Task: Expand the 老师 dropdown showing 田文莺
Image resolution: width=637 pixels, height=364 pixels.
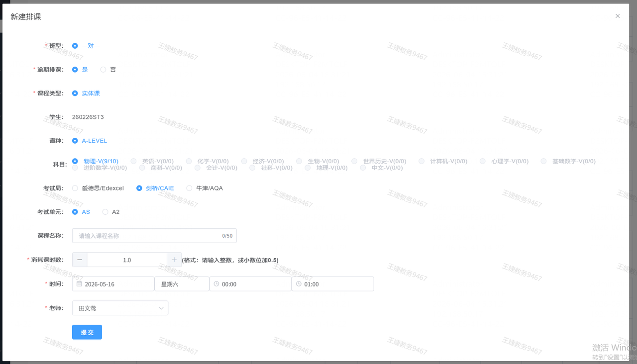Action: pos(120,308)
